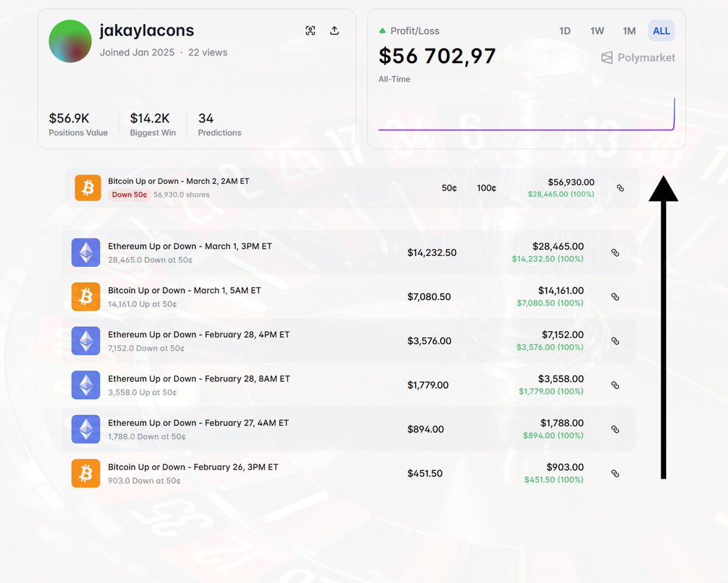Click the green Profit/Loss up triangle
728x583 pixels.
382,30
